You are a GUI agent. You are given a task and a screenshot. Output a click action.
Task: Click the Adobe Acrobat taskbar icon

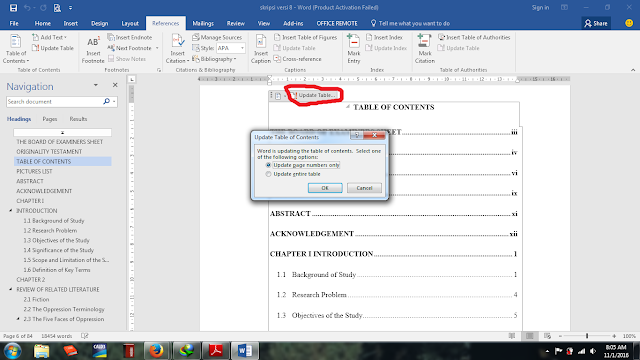pos(216,351)
